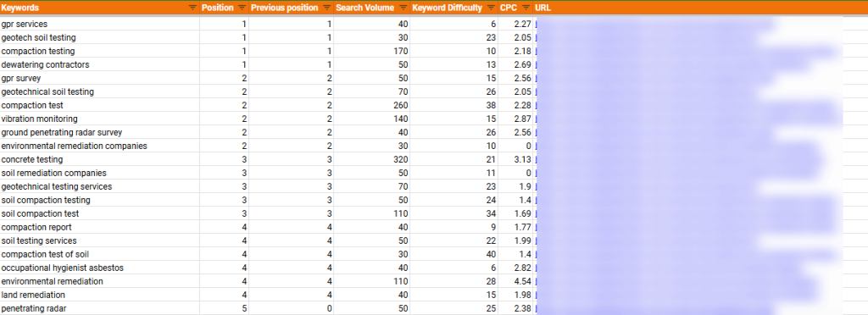
Task: Select the 'geotechnical soil testing' cell
Action: click(100, 91)
